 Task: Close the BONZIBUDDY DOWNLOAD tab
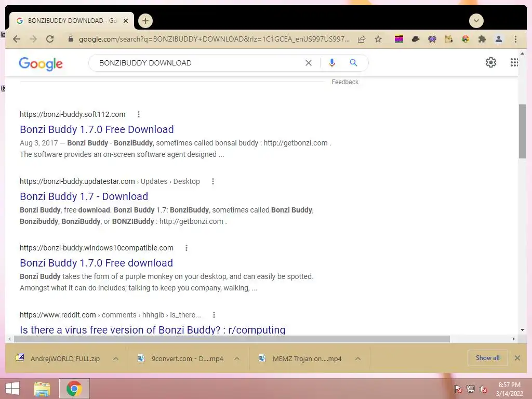pos(126,21)
